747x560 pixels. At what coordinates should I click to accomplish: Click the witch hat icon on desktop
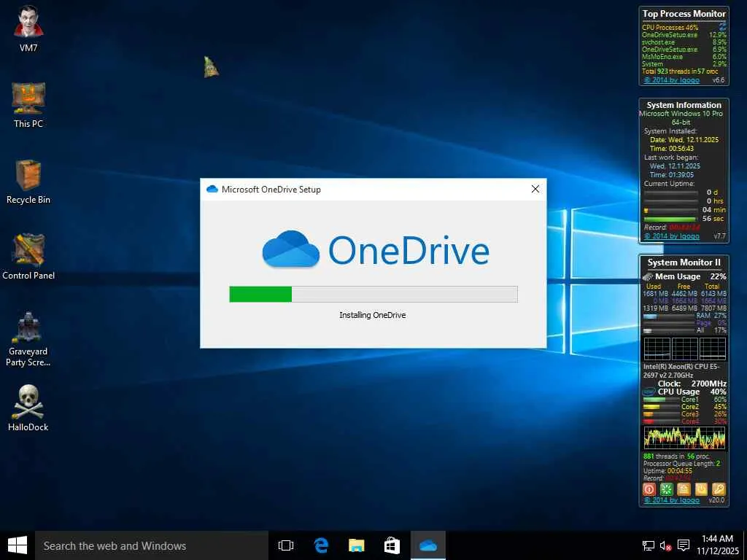tap(211, 67)
